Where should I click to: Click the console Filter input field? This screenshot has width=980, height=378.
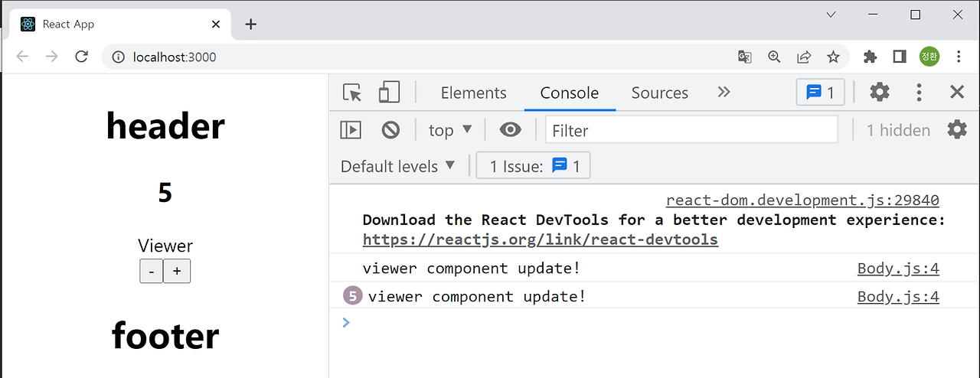[691, 130]
